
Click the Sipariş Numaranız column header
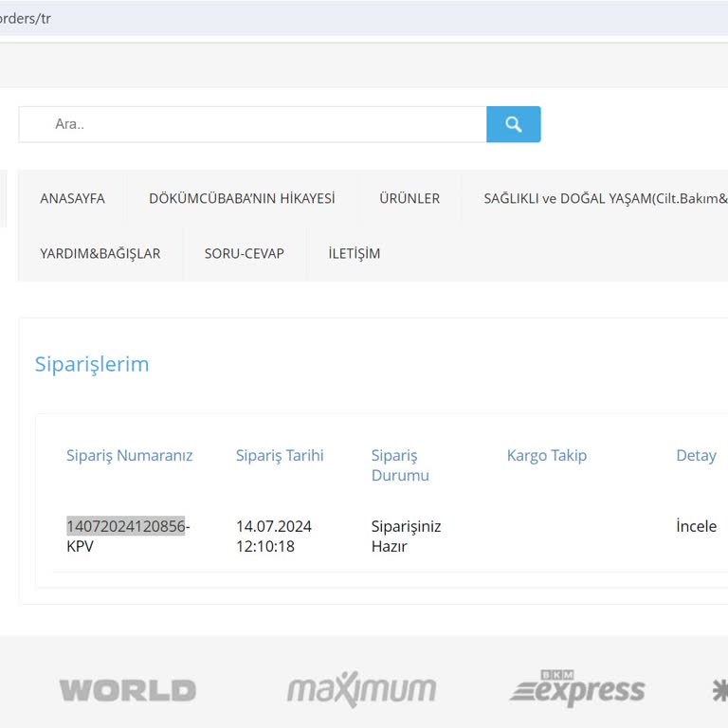pos(129,455)
